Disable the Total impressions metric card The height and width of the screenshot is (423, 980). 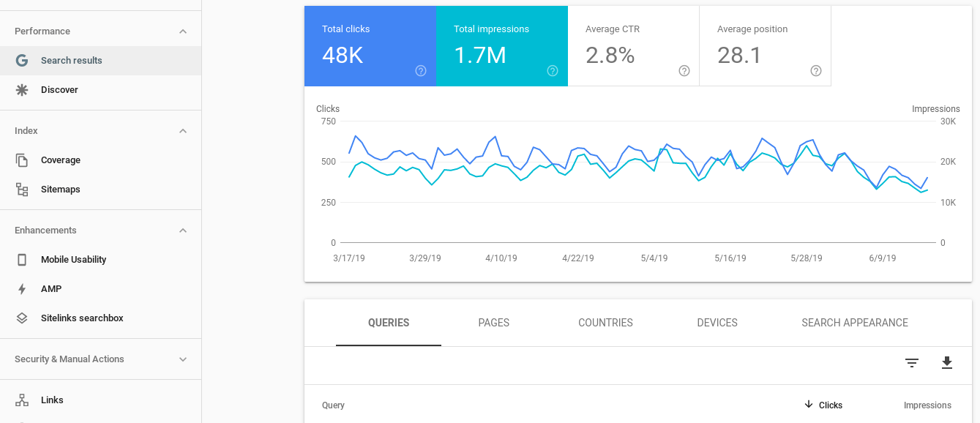(501, 45)
